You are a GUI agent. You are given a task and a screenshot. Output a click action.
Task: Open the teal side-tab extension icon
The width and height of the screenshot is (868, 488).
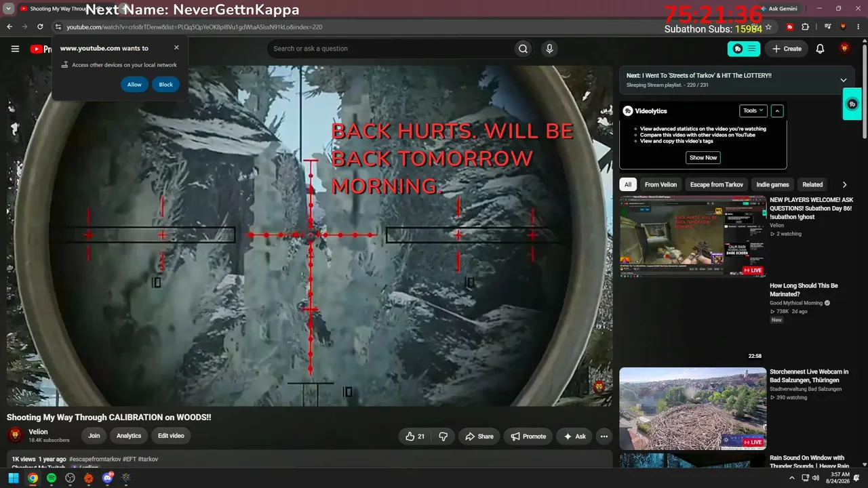click(852, 104)
